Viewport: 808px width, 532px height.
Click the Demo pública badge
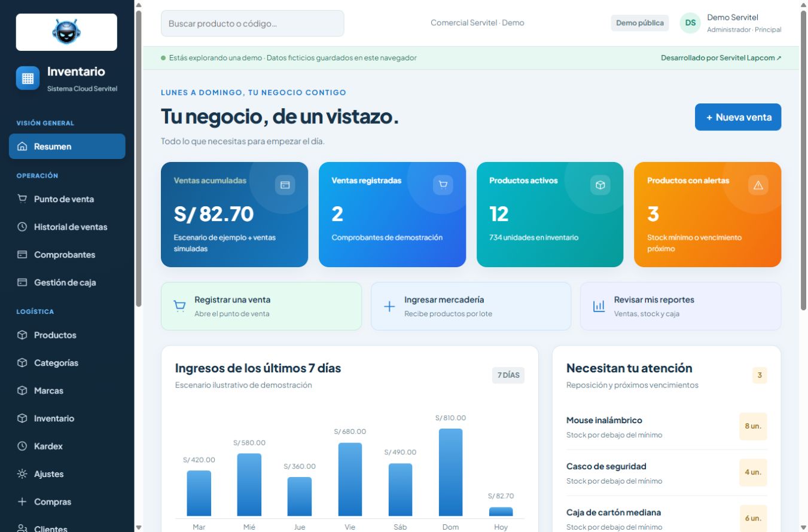[640, 23]
